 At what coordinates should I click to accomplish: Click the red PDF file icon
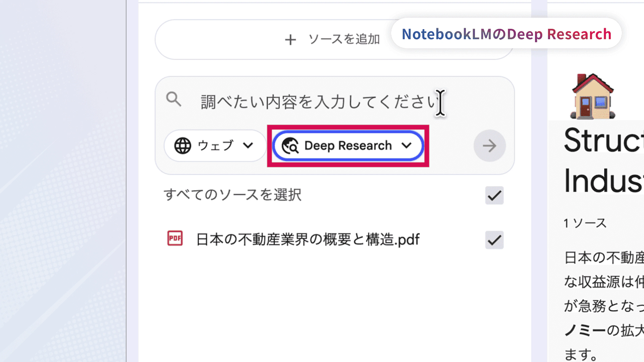(x=175, y=238)
